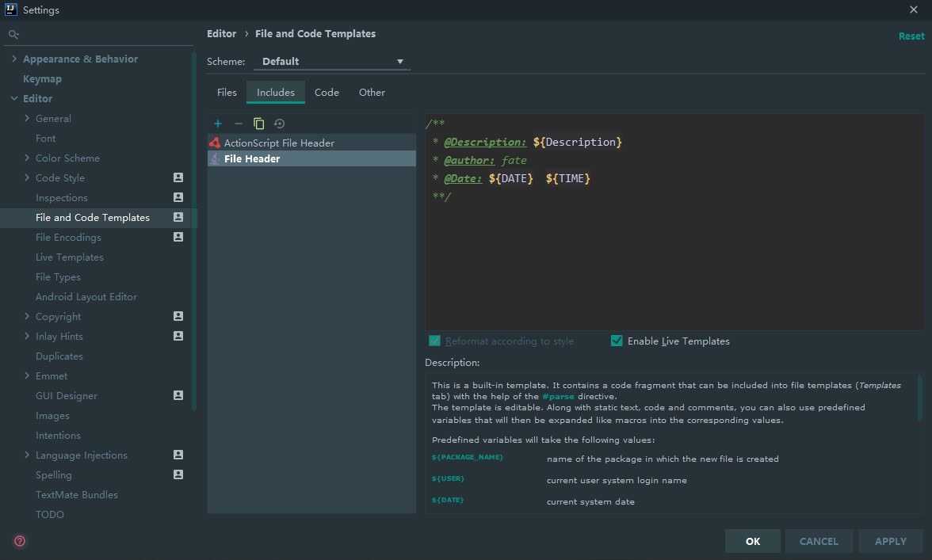Screen dimensions: 932x560
Task: Click profile icon beside Copyright
Action: [178, 316]
